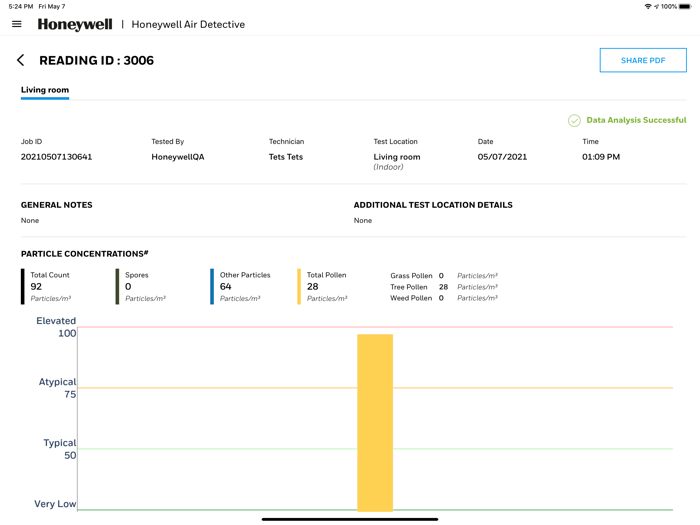Image resolution: width=700 pixels, height=525 pixels.
Task: Go back using the left chevron
Action: (21, 60)
